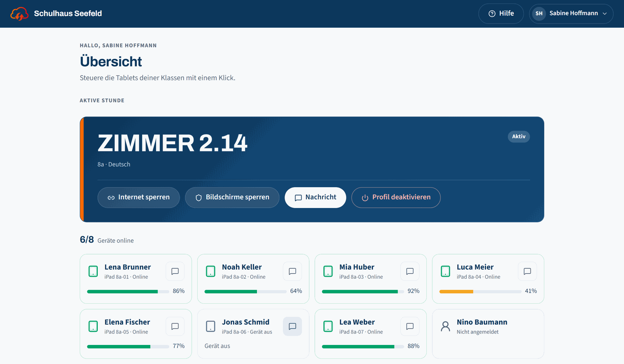This screenshot has width=624, height=364.
Task: Click the Schulhaus Seefeld cloud logo
Action: click(19, 14)
